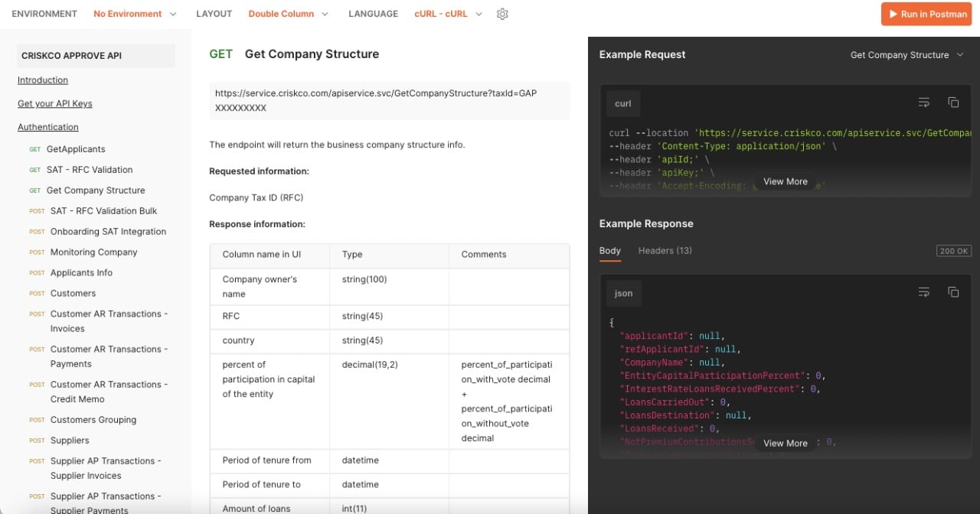Click the Column name in UI header
Viewport: 980px width, 514px height.
(269, 255)
